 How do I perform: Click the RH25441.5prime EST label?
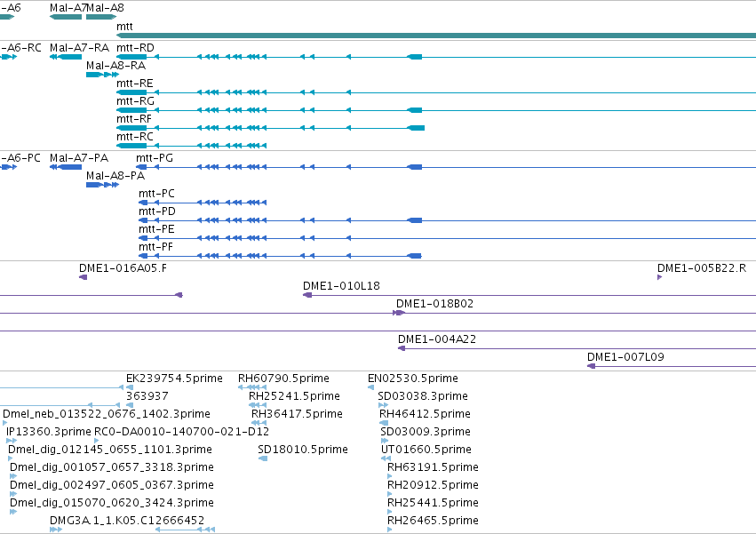pos(433,504)
